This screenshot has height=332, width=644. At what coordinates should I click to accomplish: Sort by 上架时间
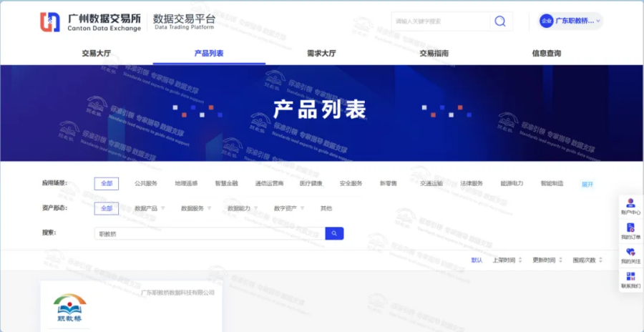click(x=507, y=260)
